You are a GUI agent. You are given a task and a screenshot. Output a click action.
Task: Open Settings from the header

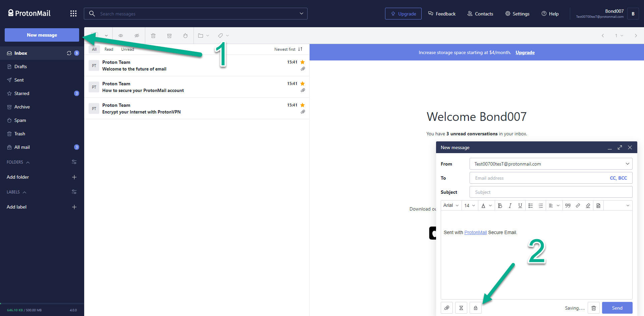[x=517, y=14]
